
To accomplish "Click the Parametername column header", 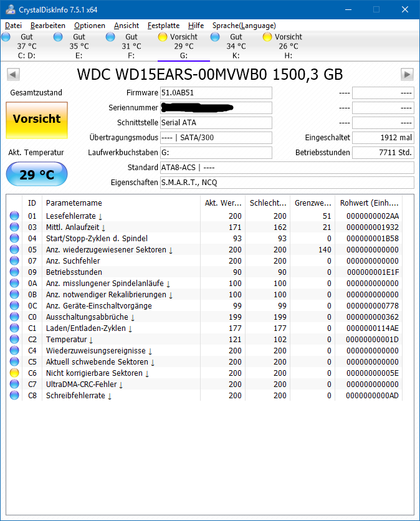I will coord(122,203).
